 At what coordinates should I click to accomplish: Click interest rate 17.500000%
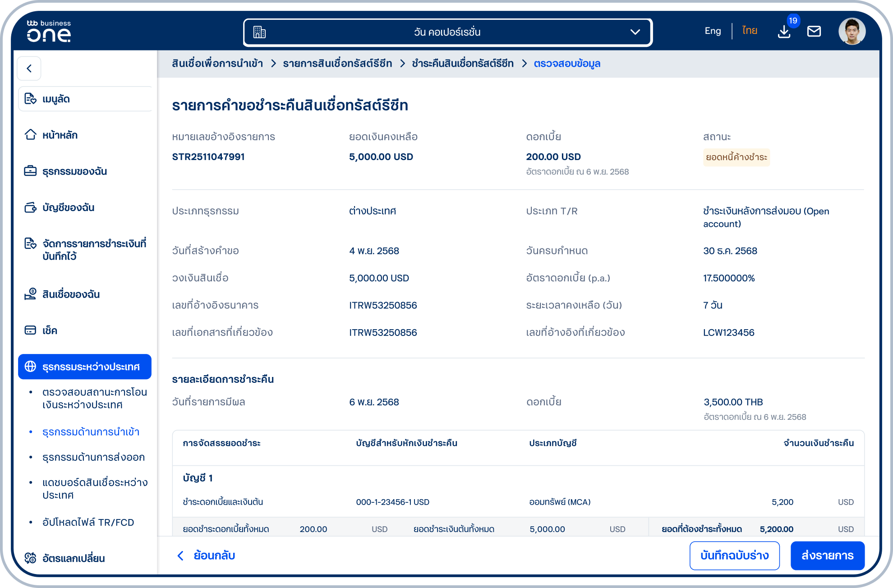tap(729, 278)
